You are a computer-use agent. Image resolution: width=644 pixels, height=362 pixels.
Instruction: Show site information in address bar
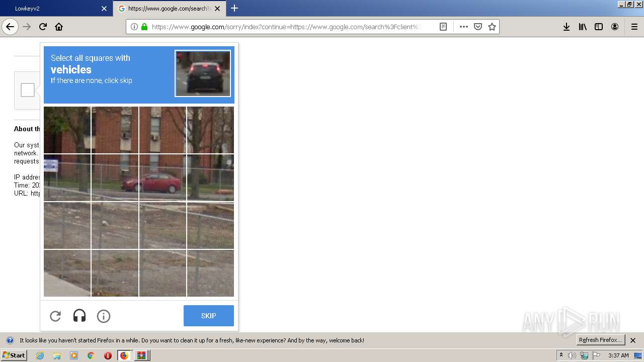click(134, 27)
